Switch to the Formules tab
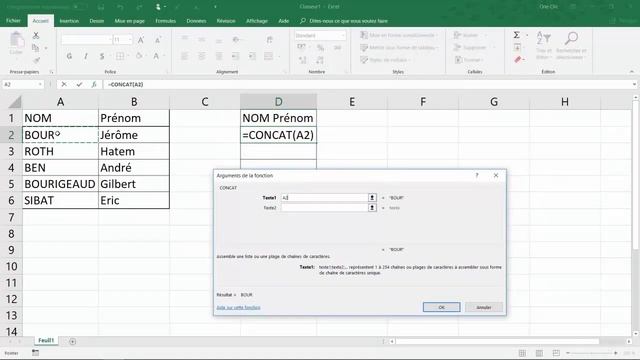This screenshot has height=360, width=640. pyautogui.click(x=165, y=21)
